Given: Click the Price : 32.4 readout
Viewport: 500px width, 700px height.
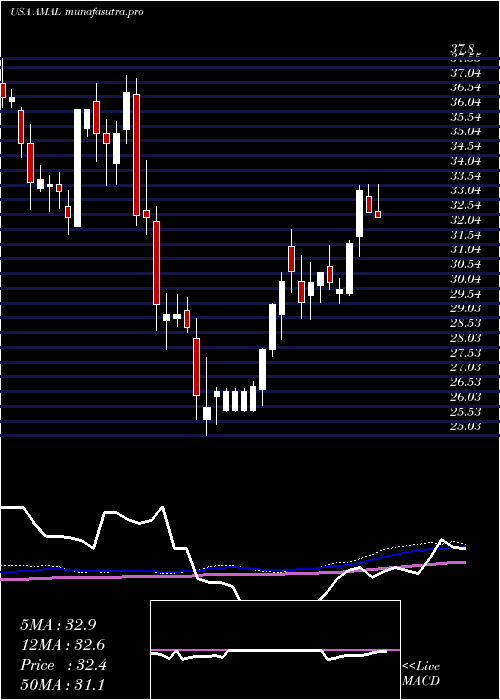Looking at the screenshot, I should (63, 665).
